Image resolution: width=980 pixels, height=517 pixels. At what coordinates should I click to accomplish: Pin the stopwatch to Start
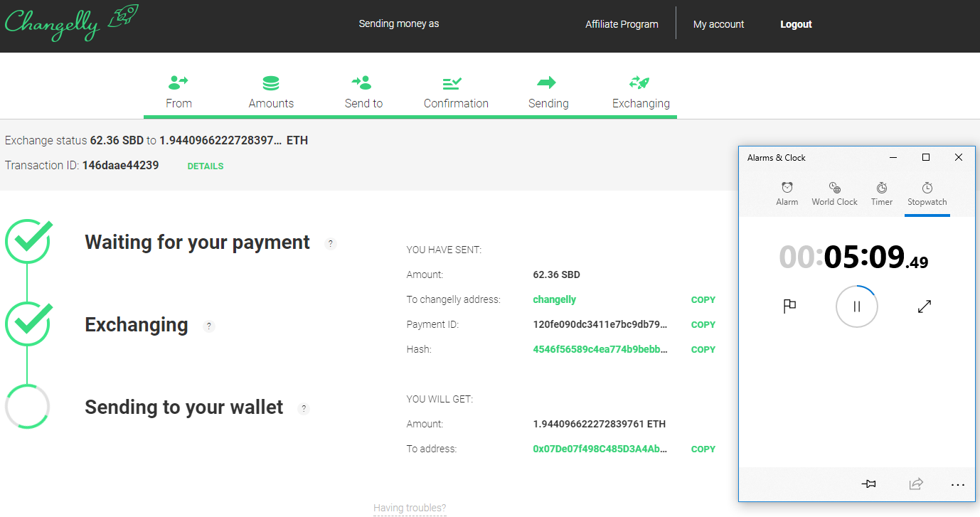coord(868,484)
